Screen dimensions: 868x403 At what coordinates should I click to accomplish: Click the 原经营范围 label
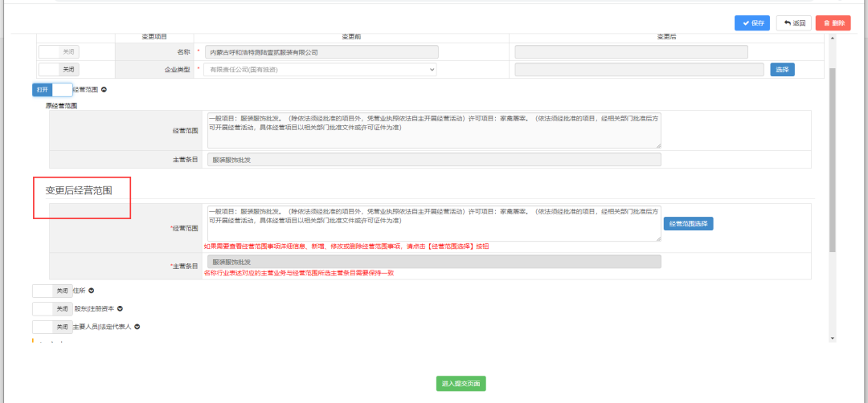pyautogui.click(x=61, y=106)
